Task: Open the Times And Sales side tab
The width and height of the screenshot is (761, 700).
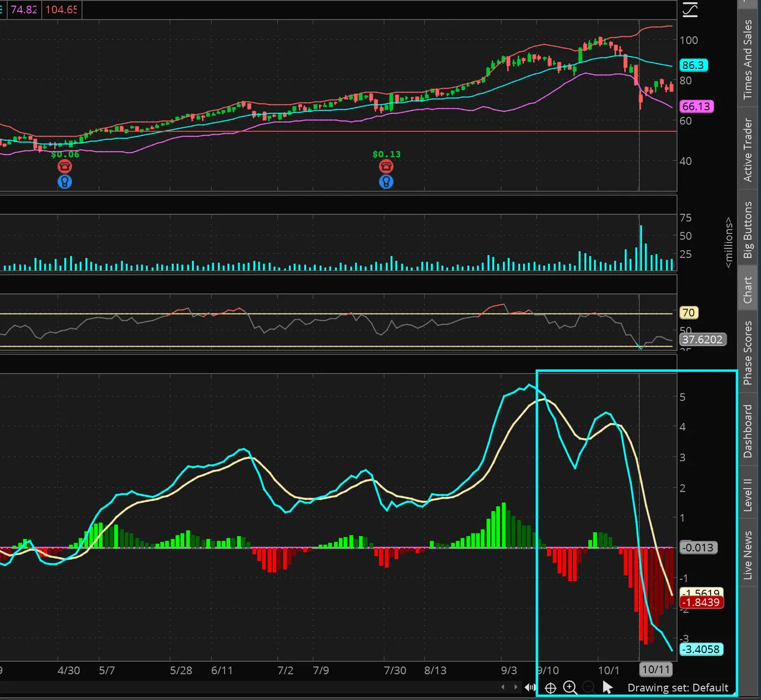Action: (748, 58)
